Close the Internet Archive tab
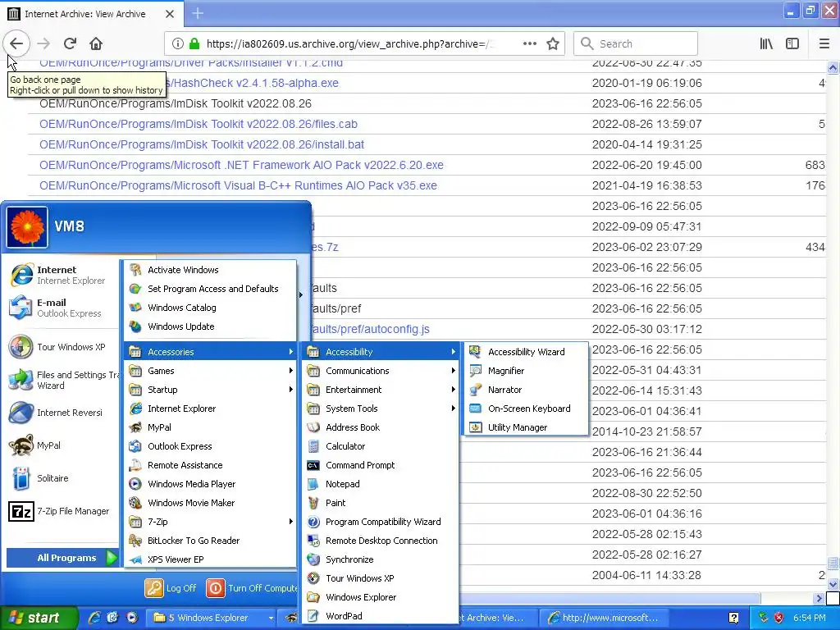 click(x=169, y=14)
